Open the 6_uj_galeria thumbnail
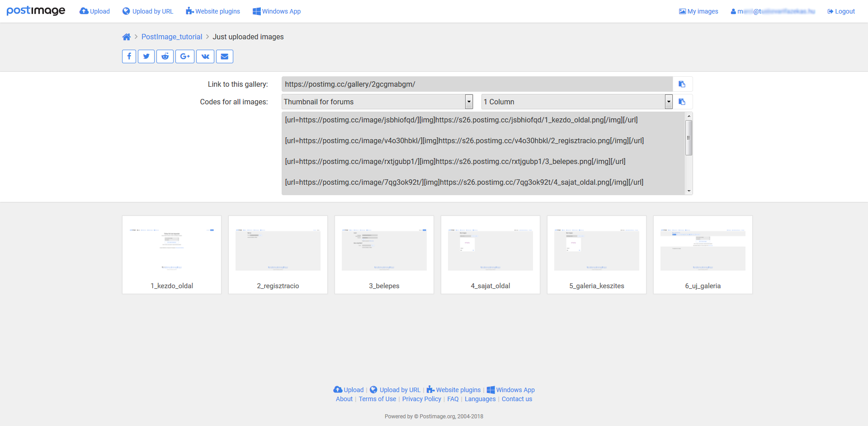868x426 pixels. pos(703,255)
